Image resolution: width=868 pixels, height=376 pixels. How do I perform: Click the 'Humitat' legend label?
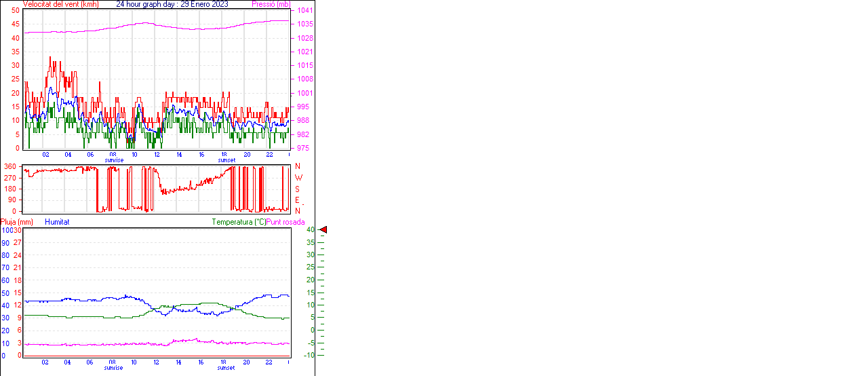57,222
